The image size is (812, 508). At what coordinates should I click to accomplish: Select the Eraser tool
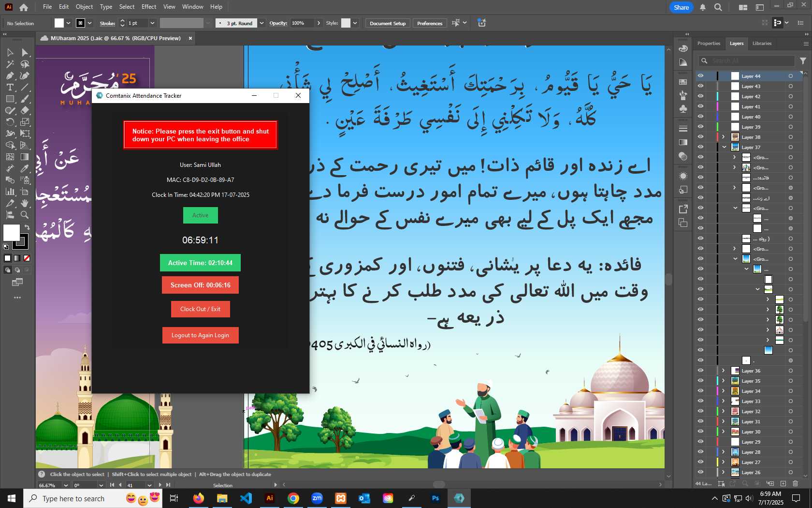coord(25,110)
